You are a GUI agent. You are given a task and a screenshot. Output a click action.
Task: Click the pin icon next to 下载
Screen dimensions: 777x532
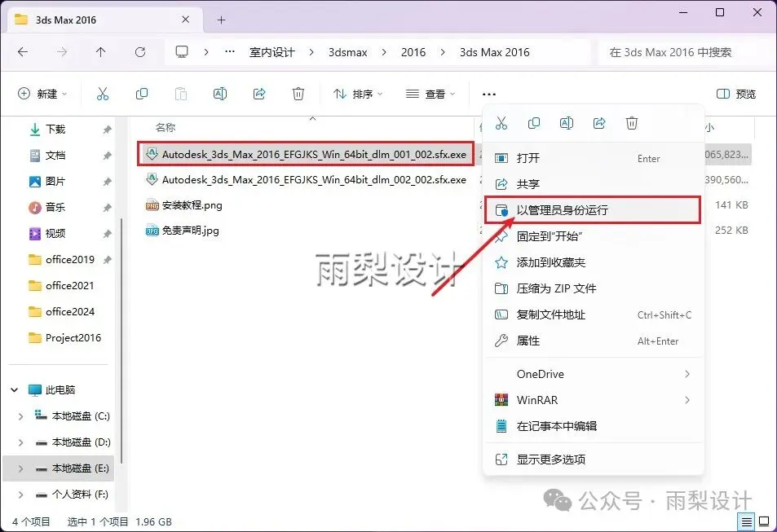[107, 130]
